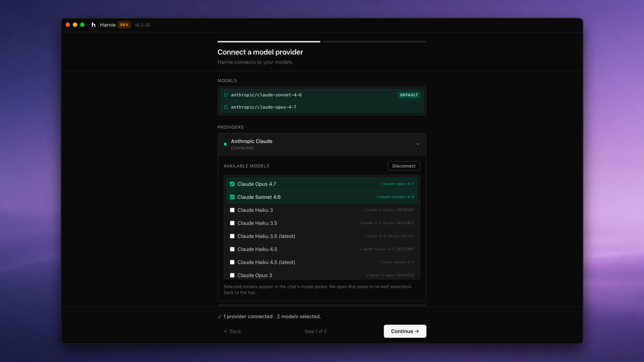Viewport: 644px width, 362px height.
Task: Click the claude-haiku-4-5 model ID
Action: coord(396,262)
